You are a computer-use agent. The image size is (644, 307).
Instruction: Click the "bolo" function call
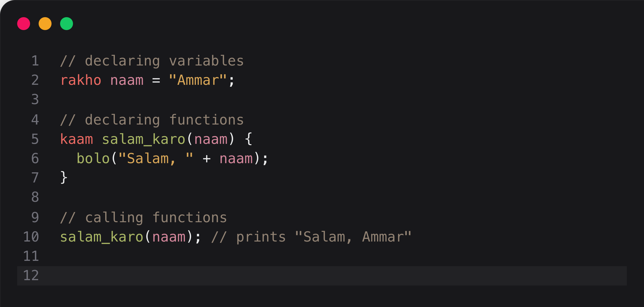[x=93, y=159]
